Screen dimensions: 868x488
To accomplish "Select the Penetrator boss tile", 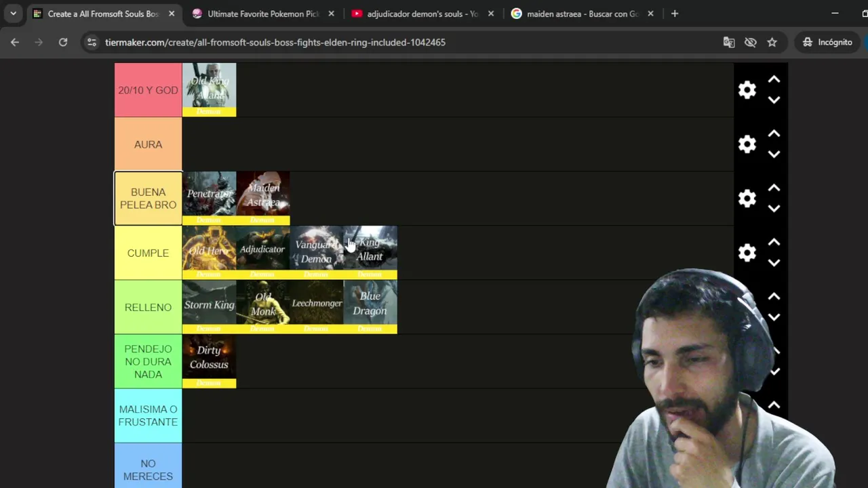I will (x=209, y=198).
